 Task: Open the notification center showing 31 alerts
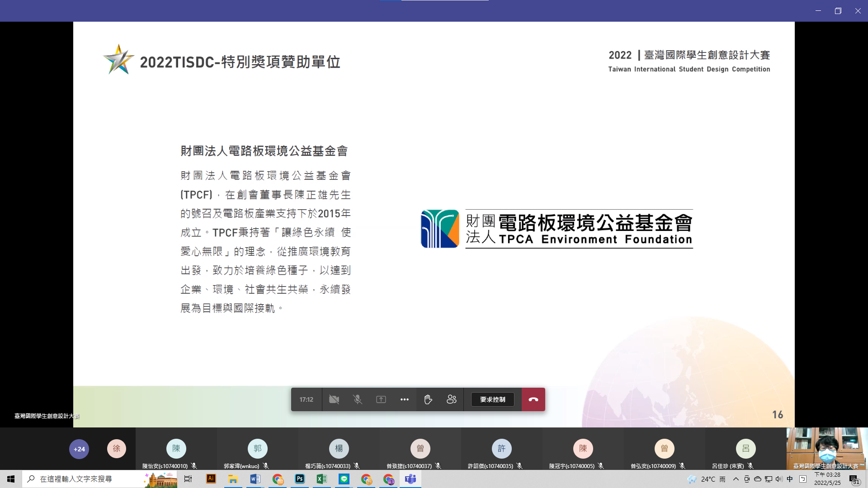854,479
